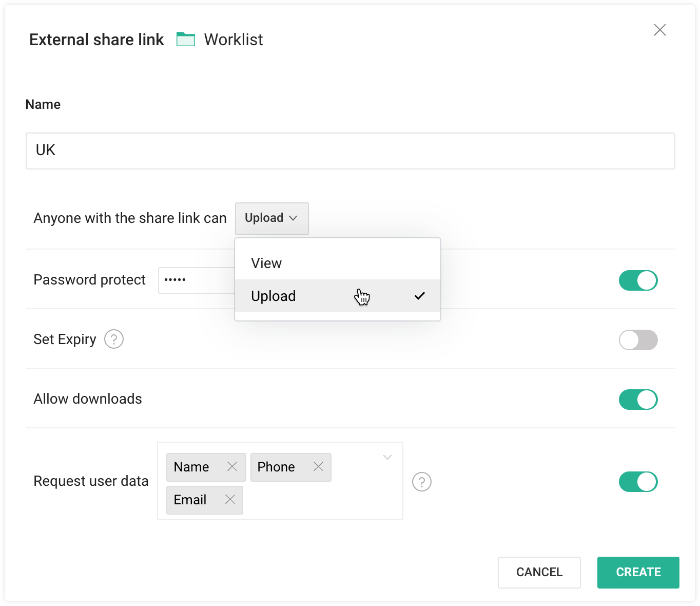Click the CREATE button
Viewport: 700px width, 606px height.
tap(638, 572)
